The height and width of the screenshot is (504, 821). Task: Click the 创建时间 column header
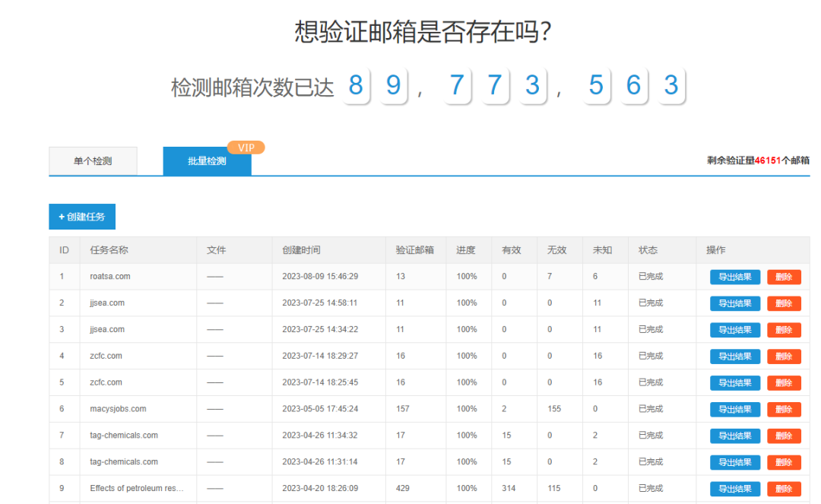coord(301,250)
